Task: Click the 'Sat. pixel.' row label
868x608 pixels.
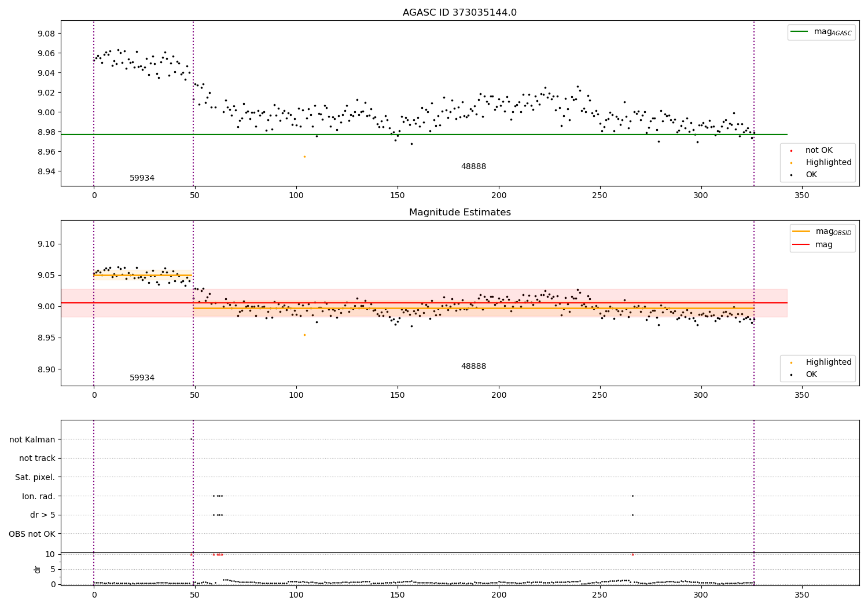Action: coord(35,478)
